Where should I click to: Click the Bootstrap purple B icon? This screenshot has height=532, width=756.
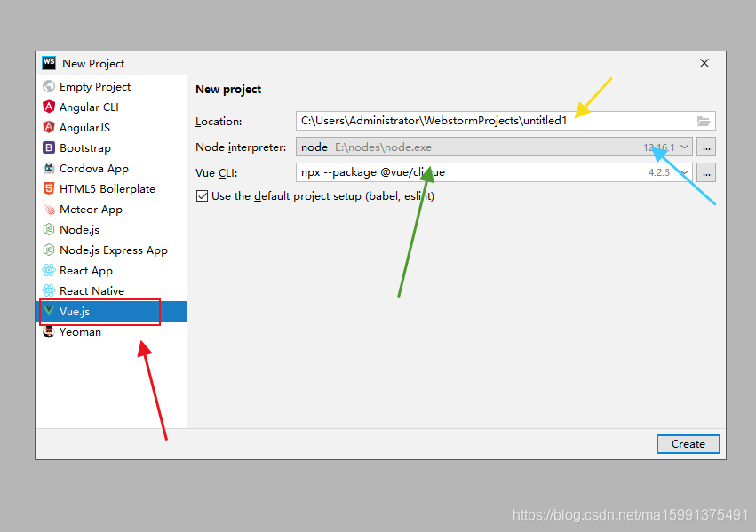(x=49, y=147)
